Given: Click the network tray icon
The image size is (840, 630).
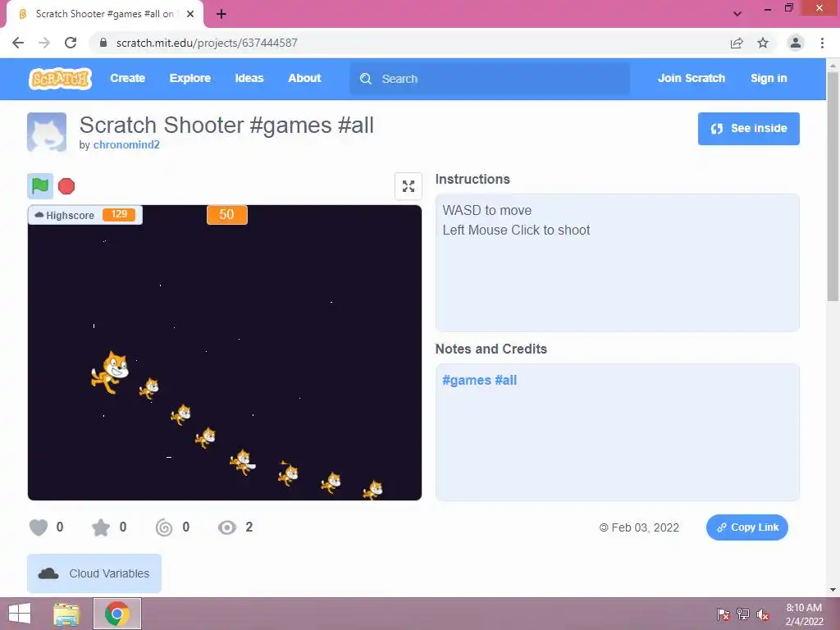Looking at the screenshot, I should tap(743, 614).
